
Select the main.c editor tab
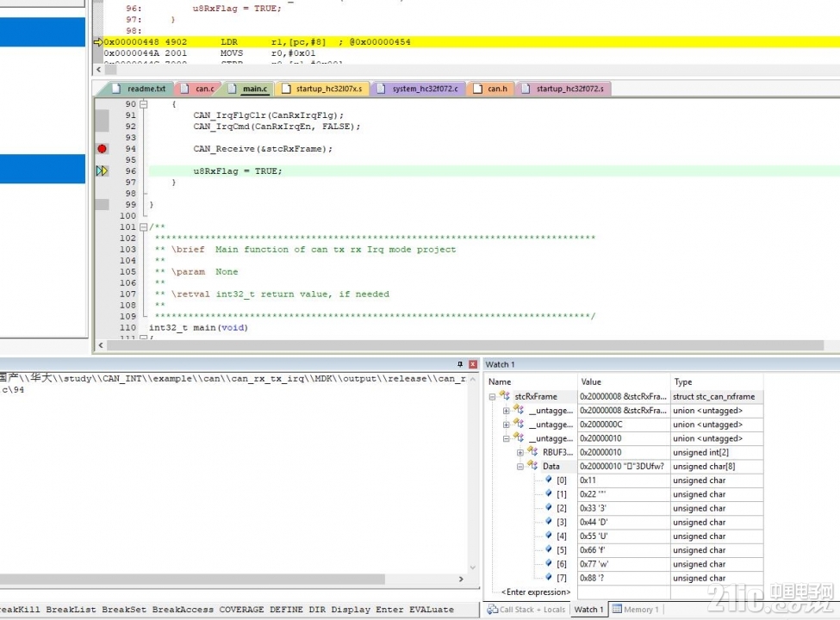249,89
